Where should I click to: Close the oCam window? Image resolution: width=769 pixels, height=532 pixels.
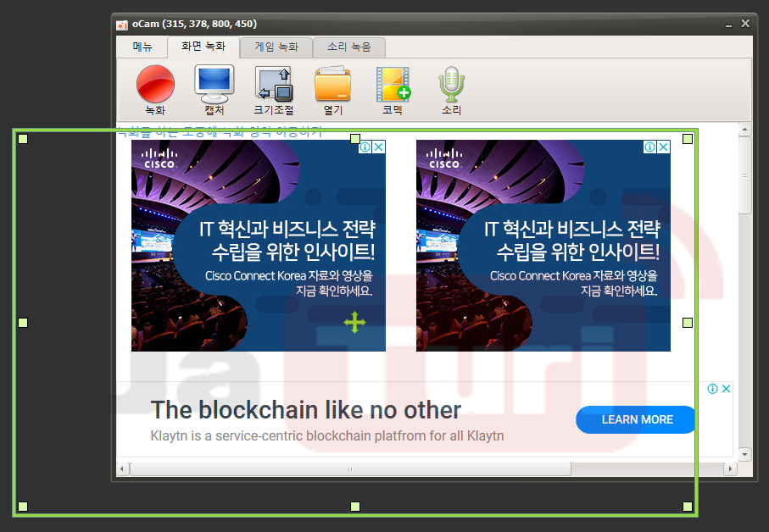pyautogui.click(x=745, y=24)
